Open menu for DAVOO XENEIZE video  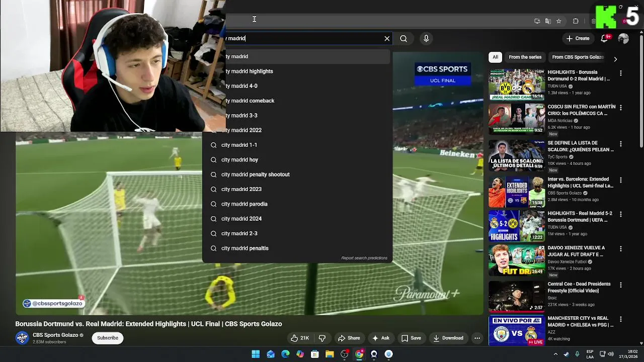point(620,249)
